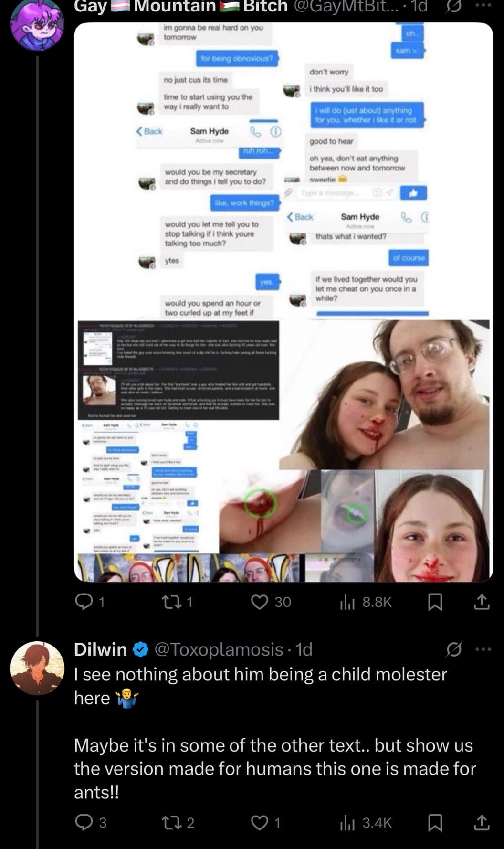The image size is (504, 849).
Task: Share Dilwin's reply using share icon
Action: pos(482,823)
